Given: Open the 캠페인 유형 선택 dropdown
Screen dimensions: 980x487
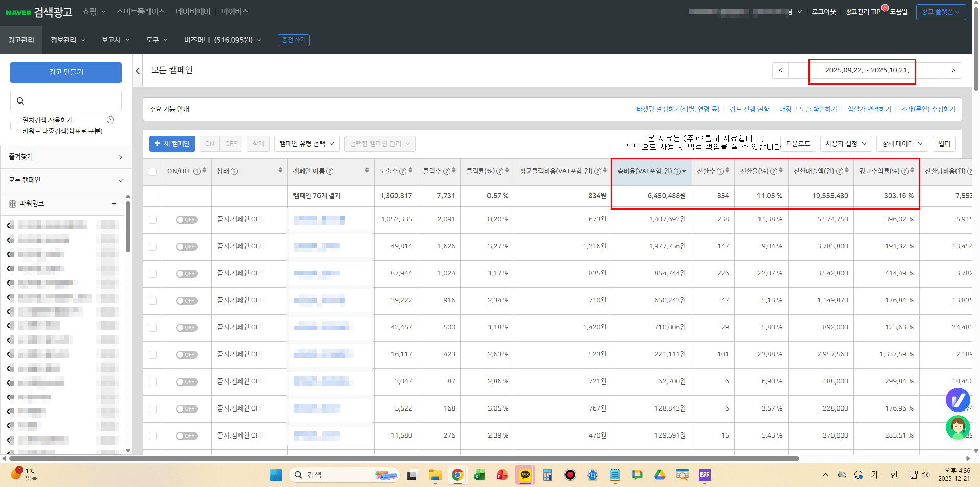Looking at the screenshot, I should (307, 144).
